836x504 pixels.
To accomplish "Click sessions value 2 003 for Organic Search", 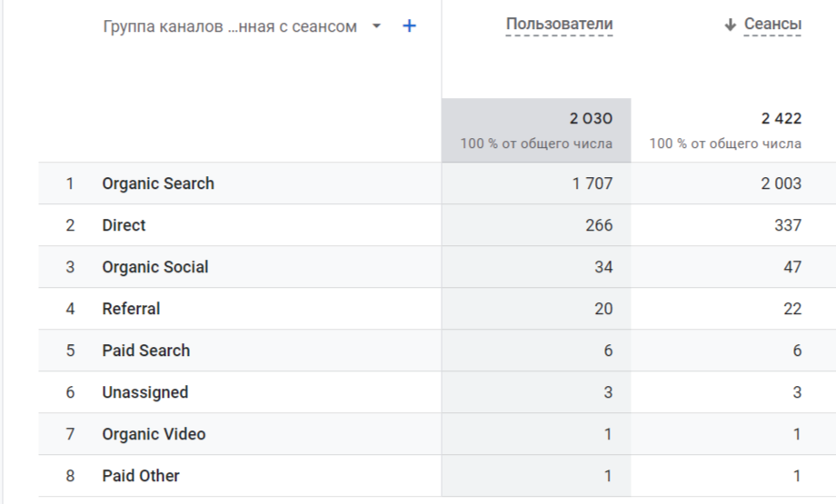I will 781,183.
